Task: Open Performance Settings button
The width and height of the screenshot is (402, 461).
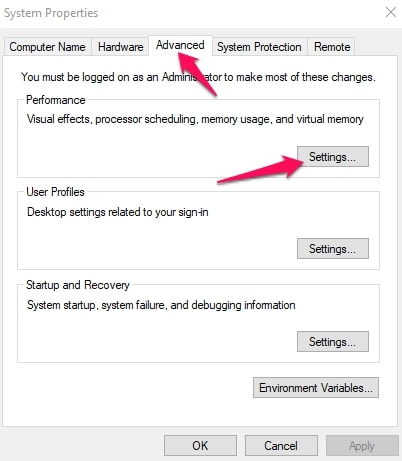Action: [333, 156]
